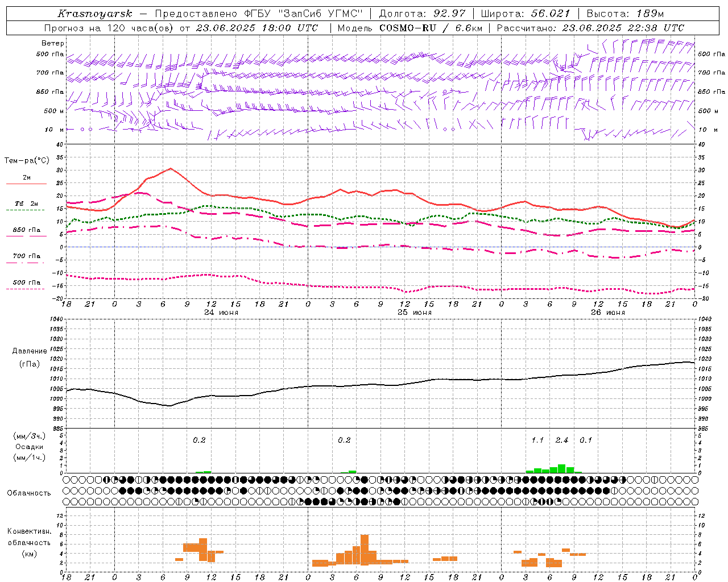Image resolution: width=728 pixels, height=582 pixels.
Task: Click the '1.1' three-hour precipitation value
Action: [538, 440]
